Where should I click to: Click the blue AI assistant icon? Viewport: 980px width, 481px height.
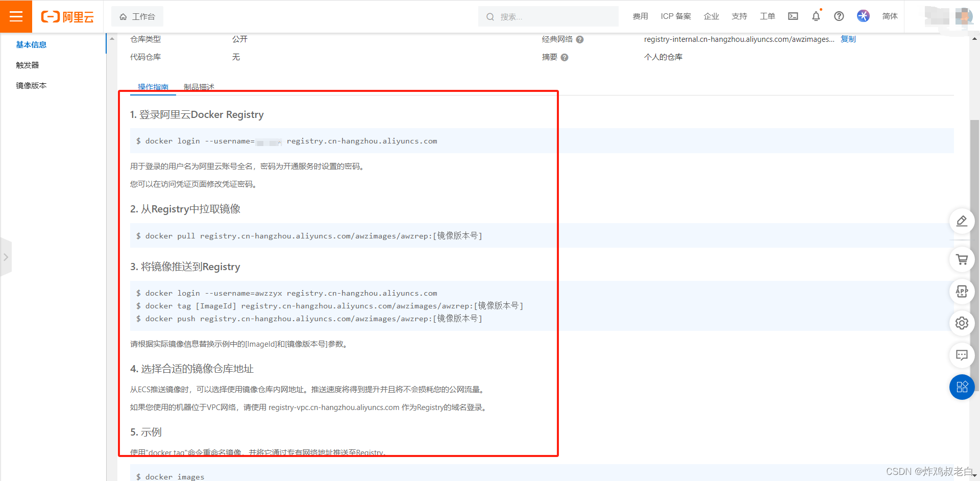coord(863,16)
